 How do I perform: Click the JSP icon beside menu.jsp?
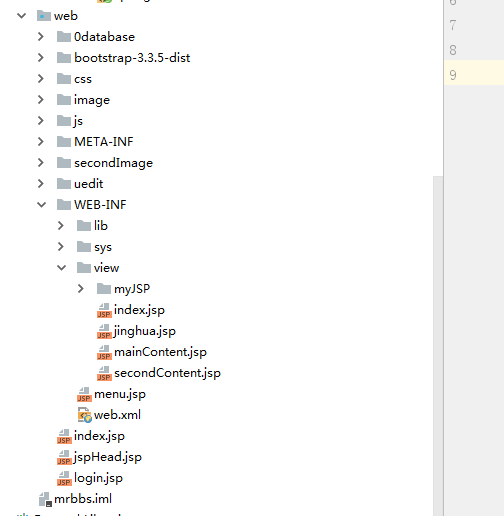pyautogui.click(x=84, y=394)
